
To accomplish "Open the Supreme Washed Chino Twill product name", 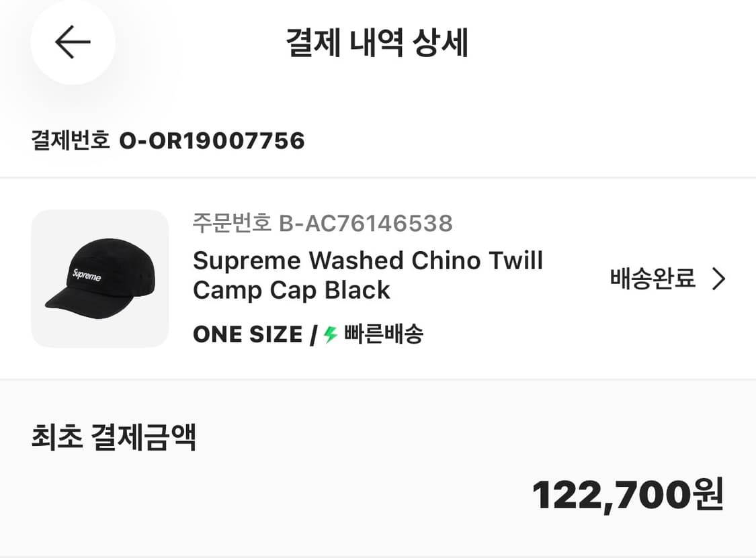I will 368,261.
